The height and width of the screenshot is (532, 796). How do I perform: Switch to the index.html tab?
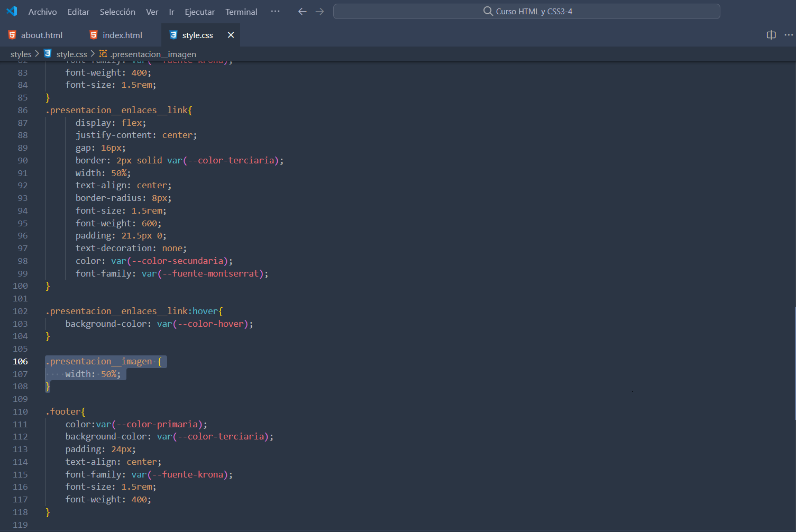click(122, 35)
